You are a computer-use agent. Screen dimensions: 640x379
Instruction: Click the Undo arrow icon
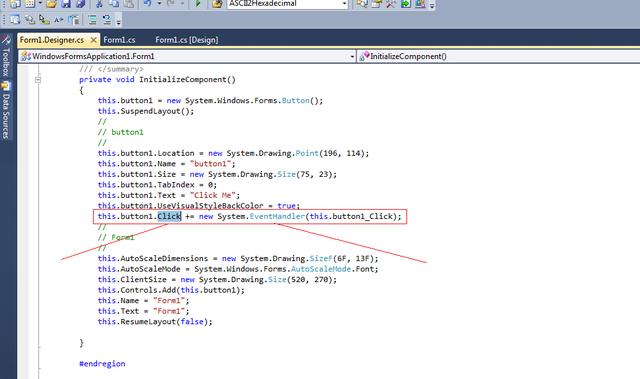tap(148, 4)
